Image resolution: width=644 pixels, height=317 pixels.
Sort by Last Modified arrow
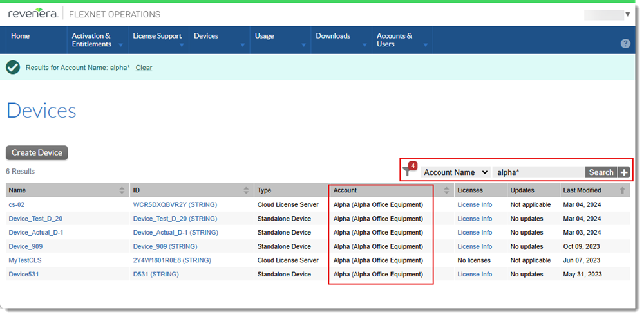click(x=622, y=190)
